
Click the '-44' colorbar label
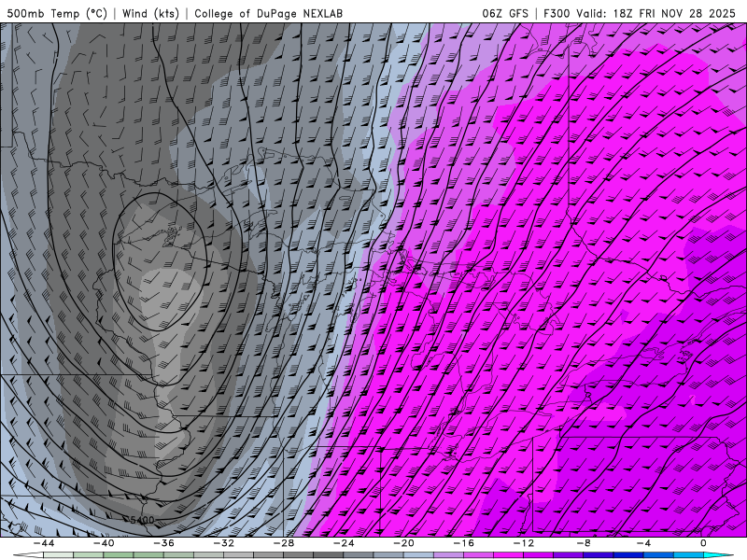coord(44,543)
